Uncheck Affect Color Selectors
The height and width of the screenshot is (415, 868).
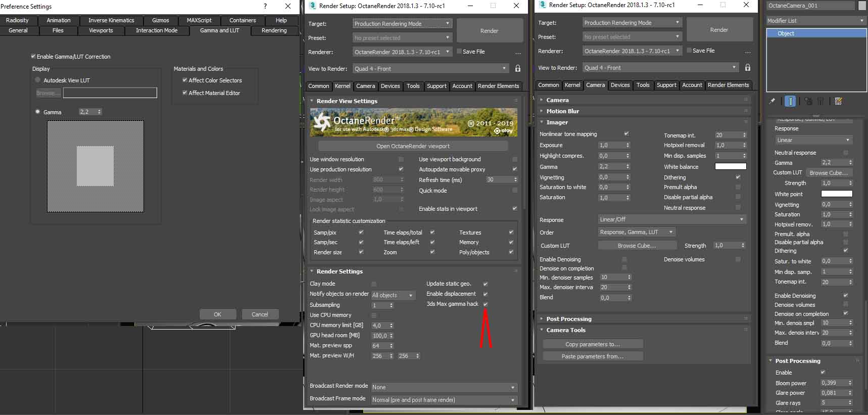pos(185,80)
